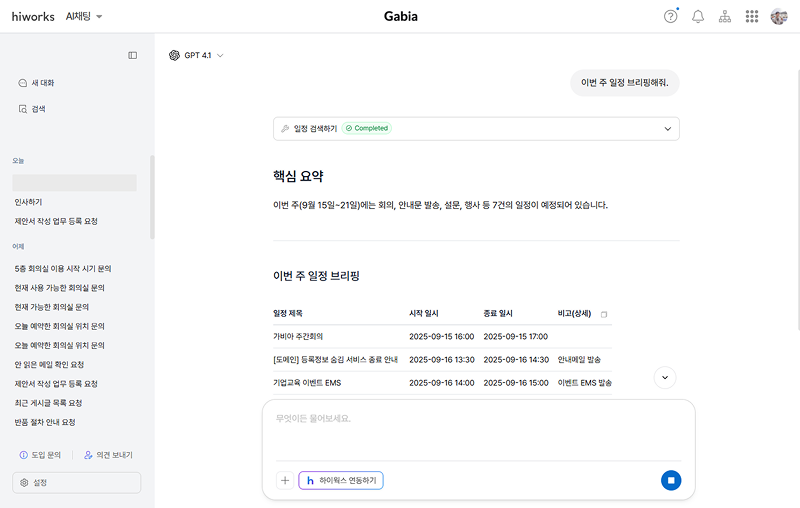This screenshot has height=508, width=800.
Task: Click the user profile avatar
Action: (779, 16)
